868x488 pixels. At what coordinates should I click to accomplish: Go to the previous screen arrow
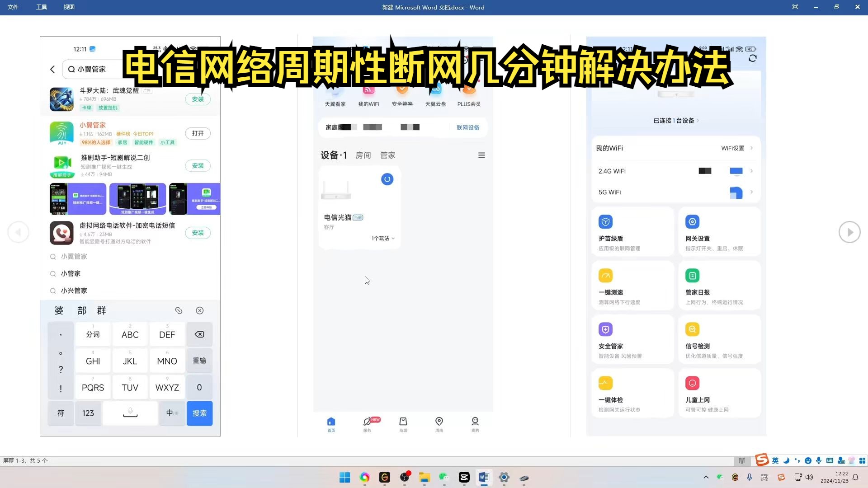pos(19,232)
